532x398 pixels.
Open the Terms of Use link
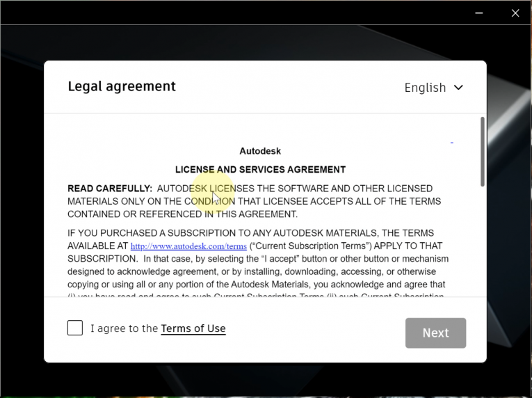tap(193, 328)
